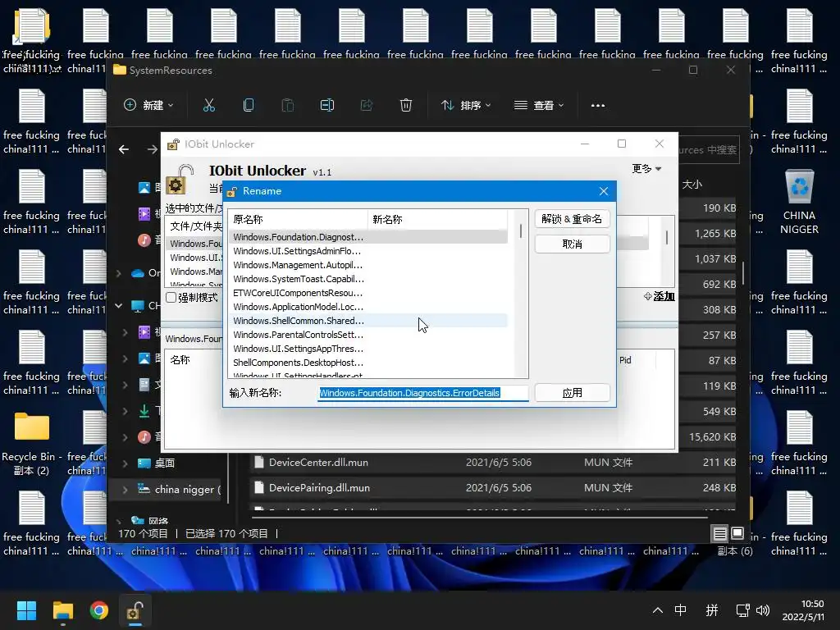Viewport: 840px width, 630px height.
Task: Click the taskbar clock showing 10:50
Action: click(x=803, y=610)
